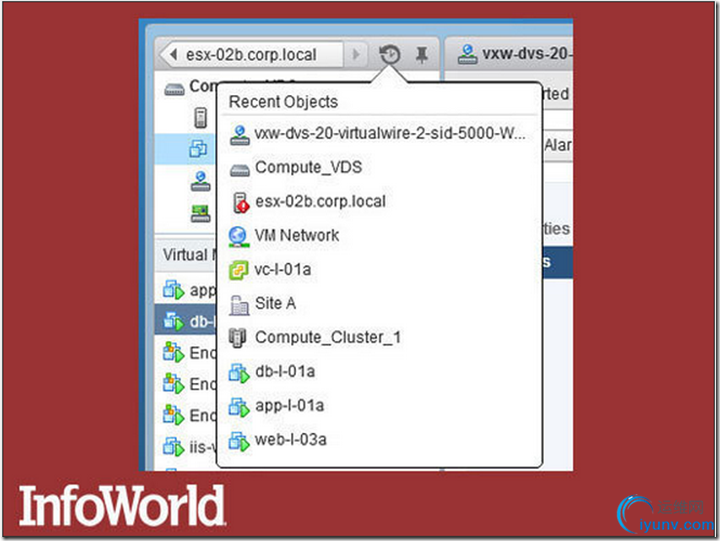Click the Compute_VDS switch icon in popup
Image resolution: width=720 pixels, height=541 pixels.
click(239, 170)
